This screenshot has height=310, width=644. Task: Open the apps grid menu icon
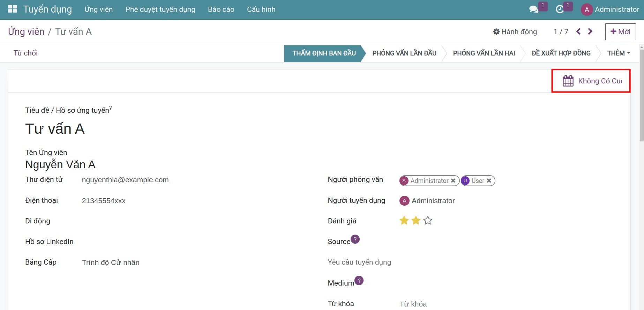coord(12,9)
